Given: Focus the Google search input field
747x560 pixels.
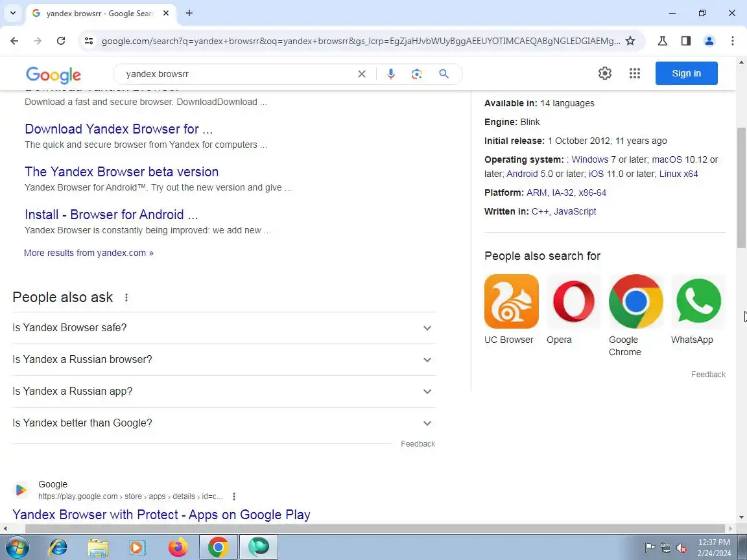Looking at the screenshot, I should tap(238, 74).
